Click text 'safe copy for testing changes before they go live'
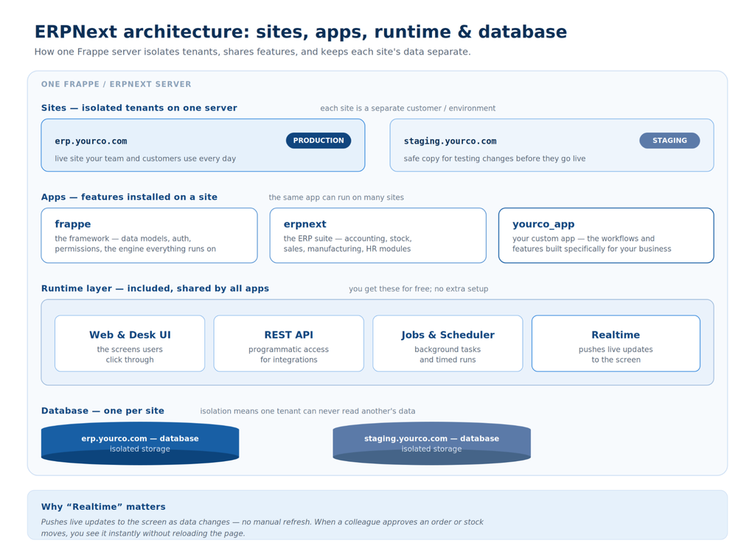Viewport: 755px width, 560px height. (x=495, y=158)
